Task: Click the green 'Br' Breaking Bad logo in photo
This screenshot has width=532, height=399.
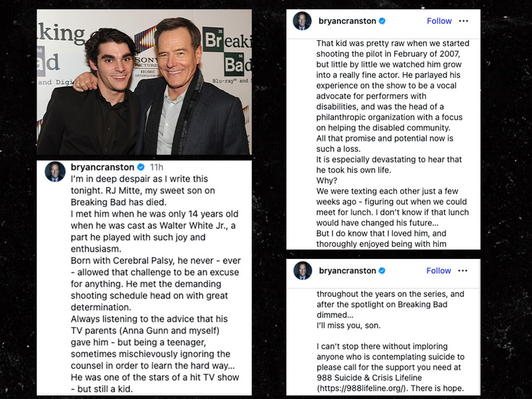Action: (x=213, y=39)
